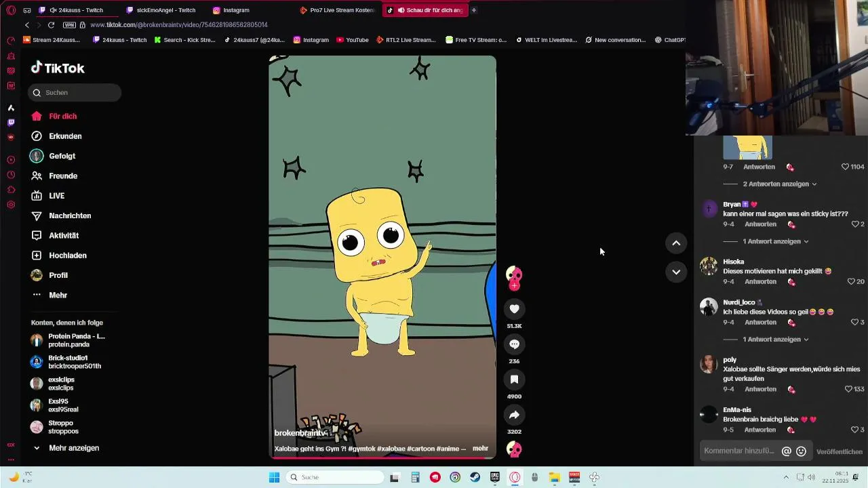Open Hisoka's profile avatar
Image resolution: width=868 pixels, height=488 pixels.
point(709,266)
